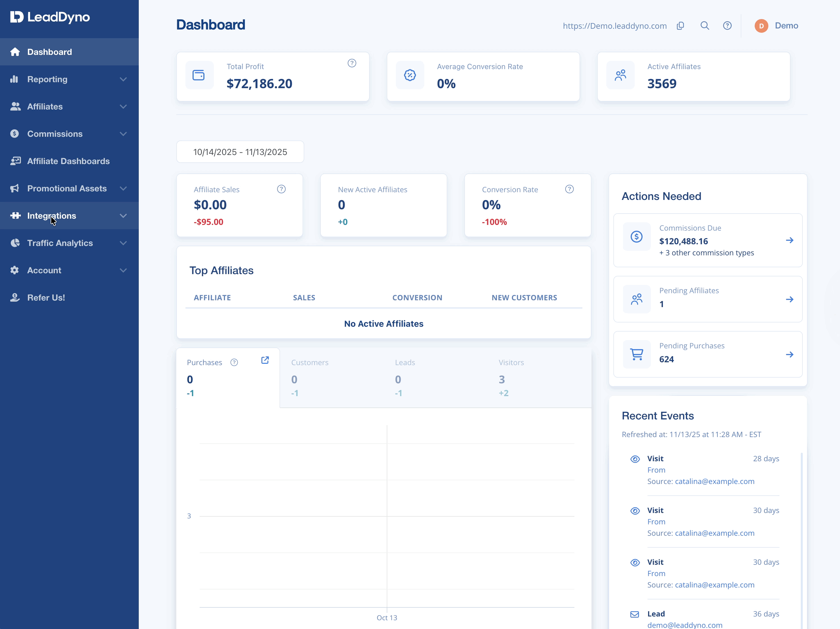Click envelope icon of Lead event

tap(635, 614)
